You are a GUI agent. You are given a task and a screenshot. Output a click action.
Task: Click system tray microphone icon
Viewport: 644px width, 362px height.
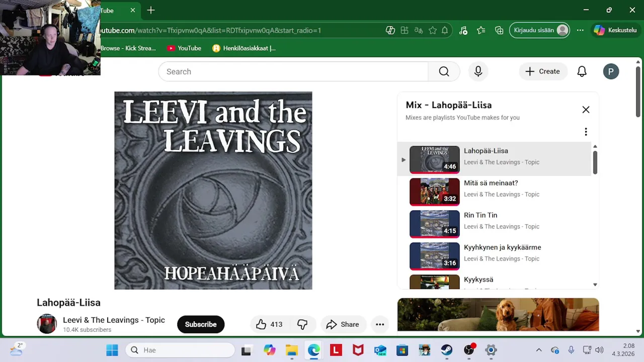(571, 350)
